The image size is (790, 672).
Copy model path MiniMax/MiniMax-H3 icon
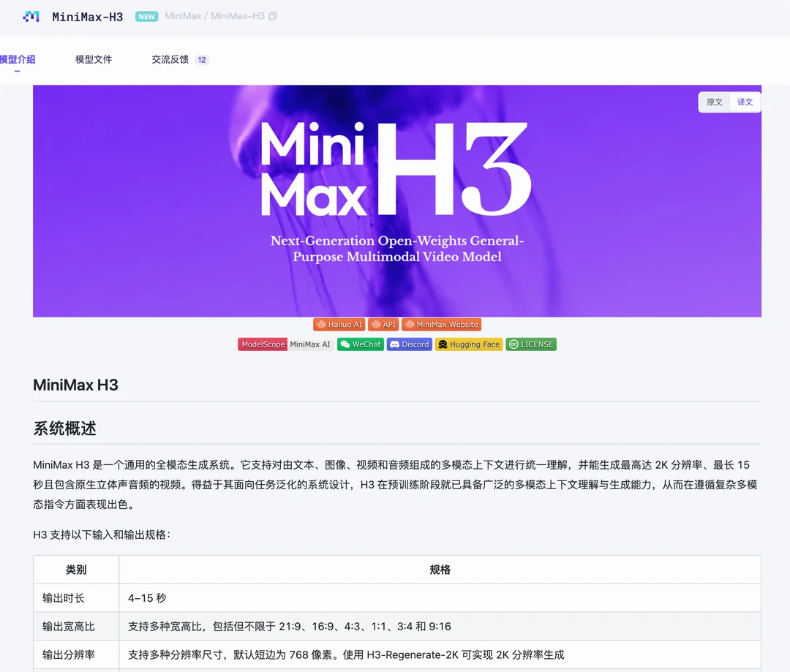(273, 16)
